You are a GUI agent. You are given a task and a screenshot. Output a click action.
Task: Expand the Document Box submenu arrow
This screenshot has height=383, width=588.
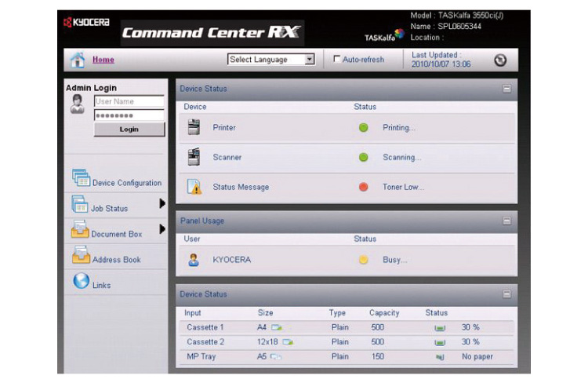point(162,229)
